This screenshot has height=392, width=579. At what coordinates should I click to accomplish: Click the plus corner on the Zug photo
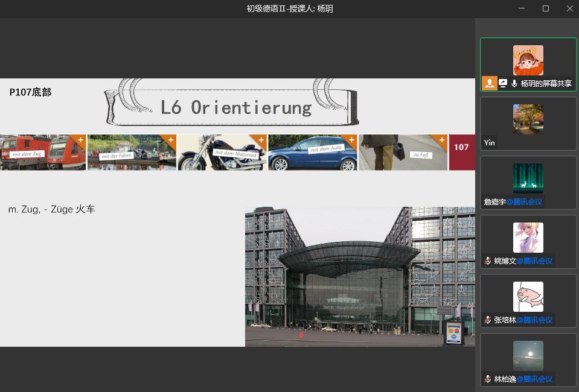80,140
